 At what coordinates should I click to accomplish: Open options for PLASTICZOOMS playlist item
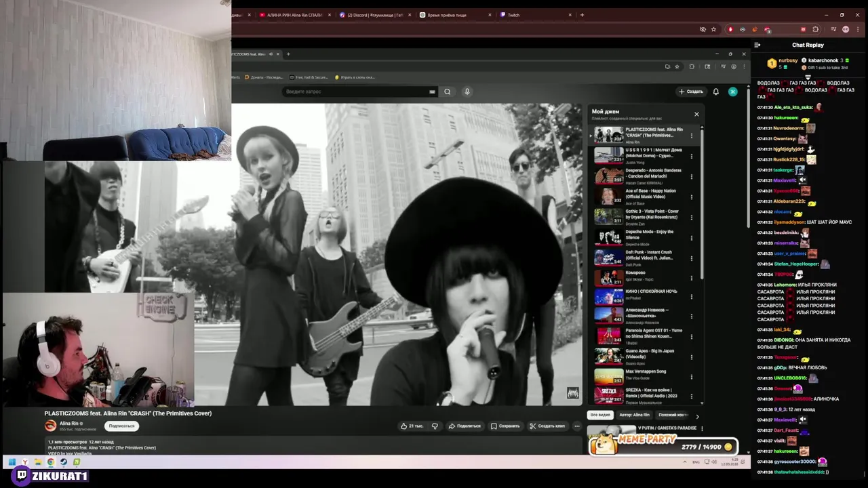[692, 136]
